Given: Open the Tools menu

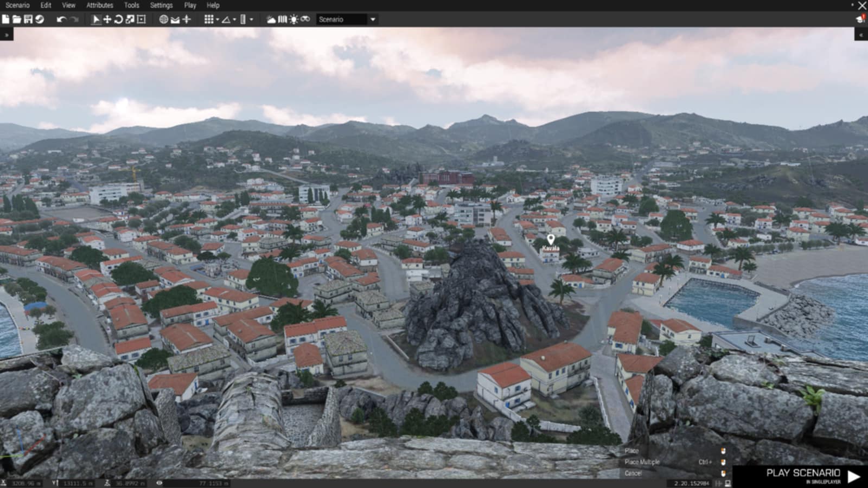Looking at the screenshot, I should (131, 5).
